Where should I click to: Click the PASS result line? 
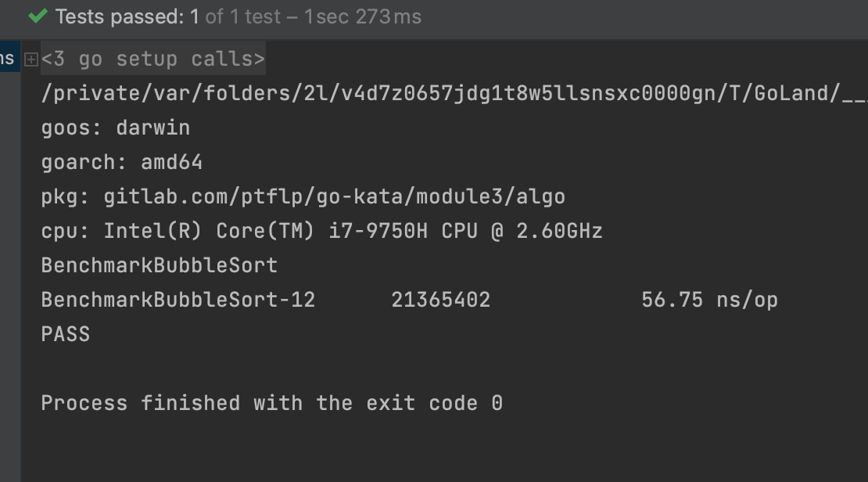pos(66,334)
